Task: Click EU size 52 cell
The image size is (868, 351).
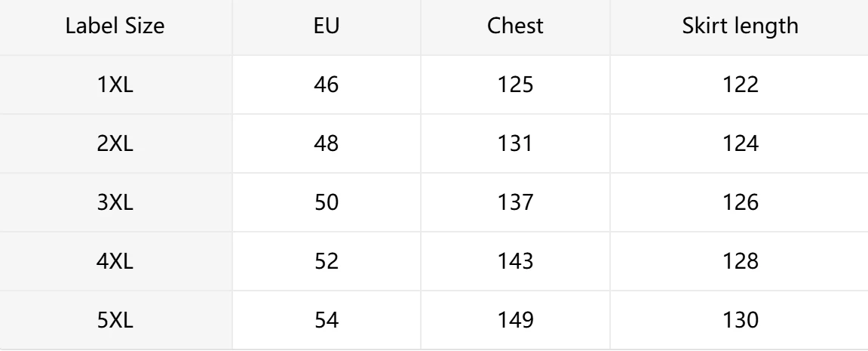Action: coord(326,261)
